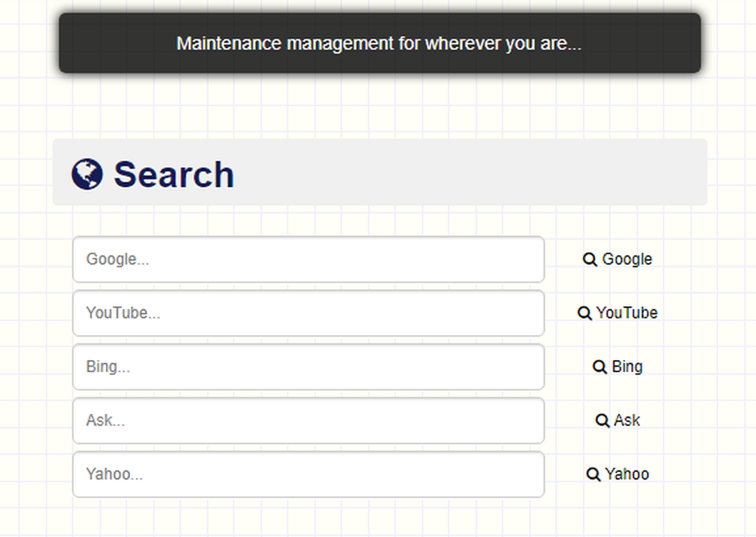The width and height of the screenshot is (756, 537).
Task: Click the YouTube search button
Action: [x=618, y=313]
